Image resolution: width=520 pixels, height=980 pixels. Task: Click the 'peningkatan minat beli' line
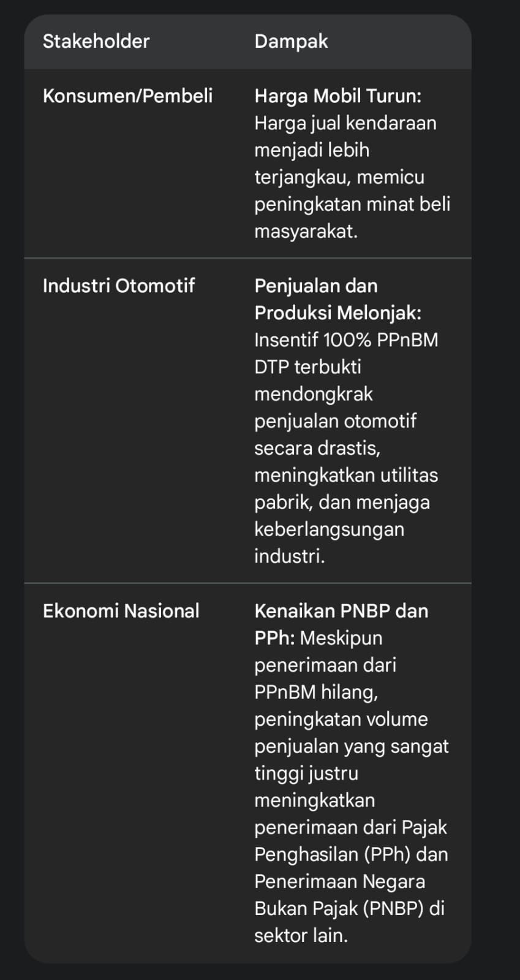352,203
